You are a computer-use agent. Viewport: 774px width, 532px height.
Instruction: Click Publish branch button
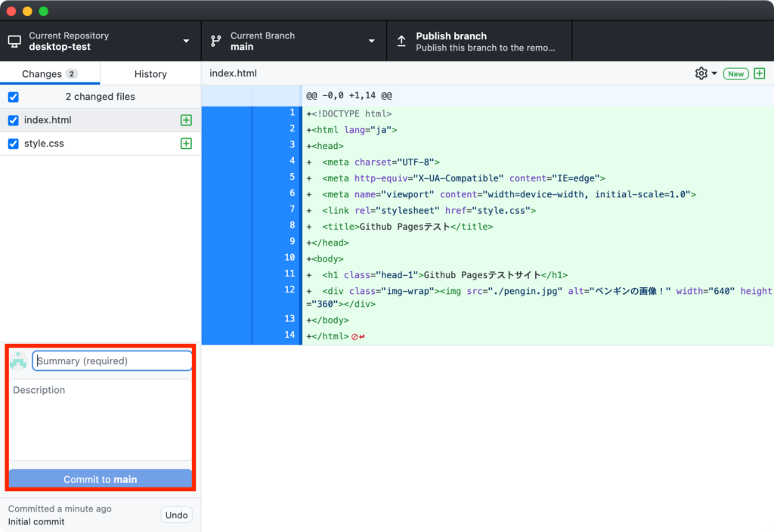[478, 42]
